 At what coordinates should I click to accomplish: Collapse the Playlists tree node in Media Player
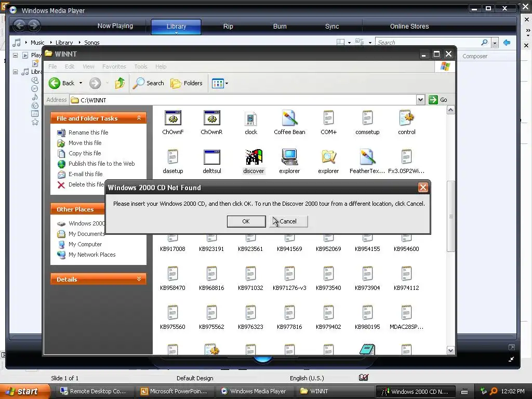pos(15,55)
